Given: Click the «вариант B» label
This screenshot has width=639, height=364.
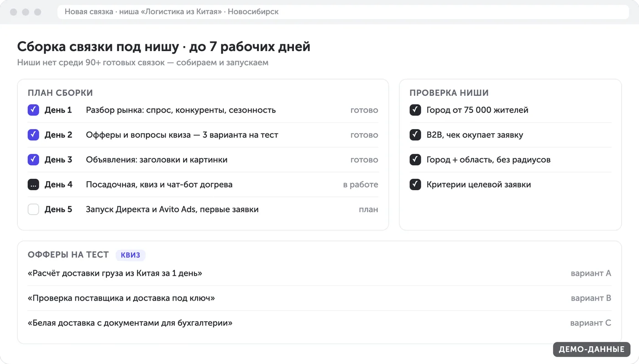Looking at the screenshot, I should pyautogui.click(x=591, y=298).
